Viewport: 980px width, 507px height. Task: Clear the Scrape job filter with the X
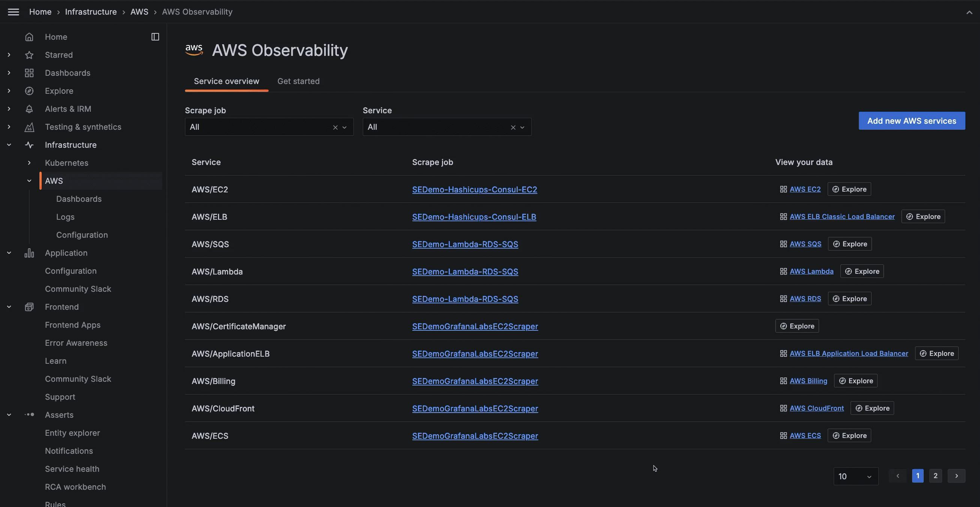(x=335, y=127)
